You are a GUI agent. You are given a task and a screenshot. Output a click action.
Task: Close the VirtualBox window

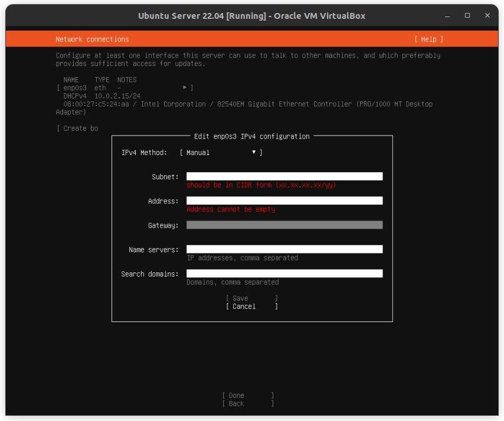[x=487, y=15]
